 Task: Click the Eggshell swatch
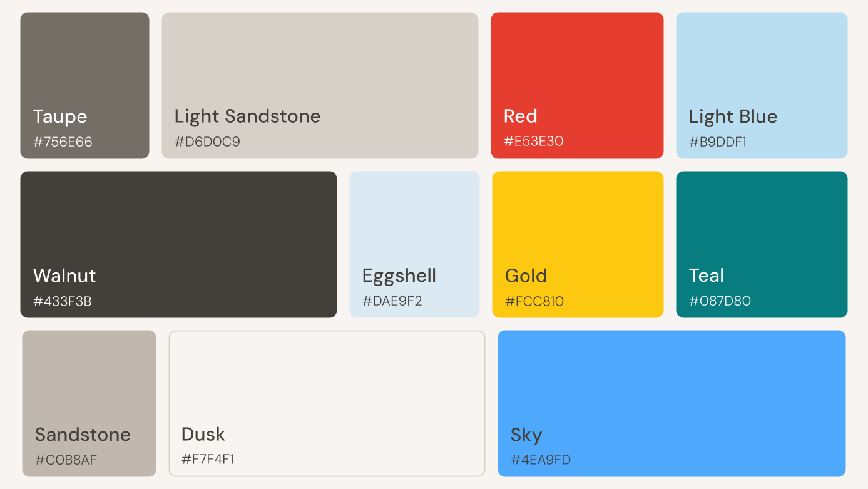(x=414, y=244)
